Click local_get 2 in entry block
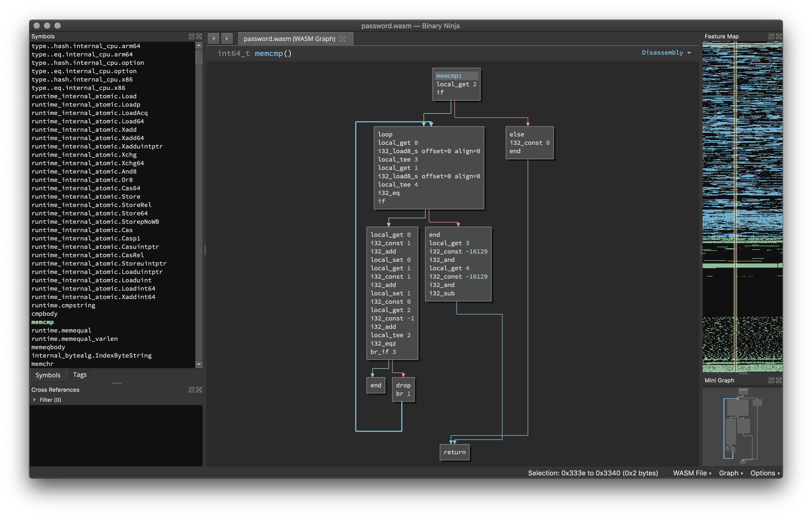The image size is (812, 517). pos(456,84)
